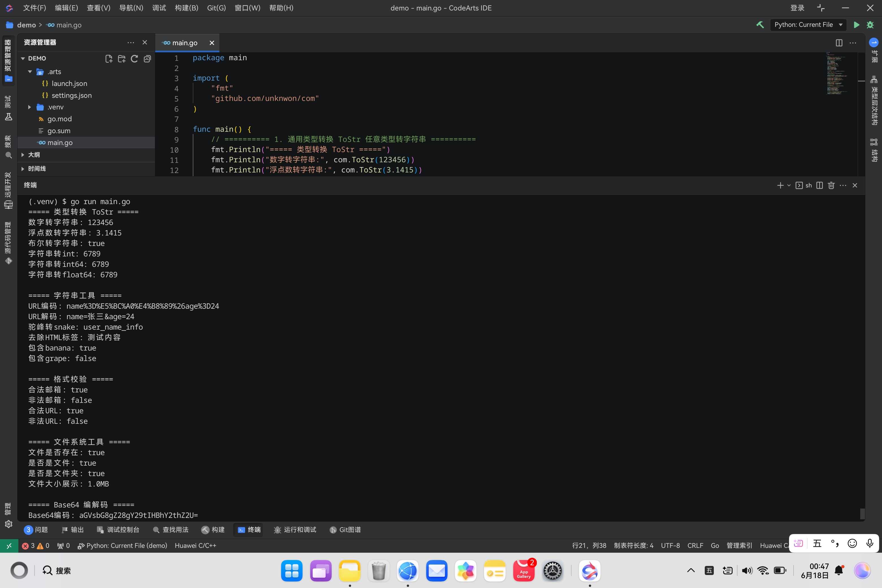Close the terminal panel

point(855,185)
